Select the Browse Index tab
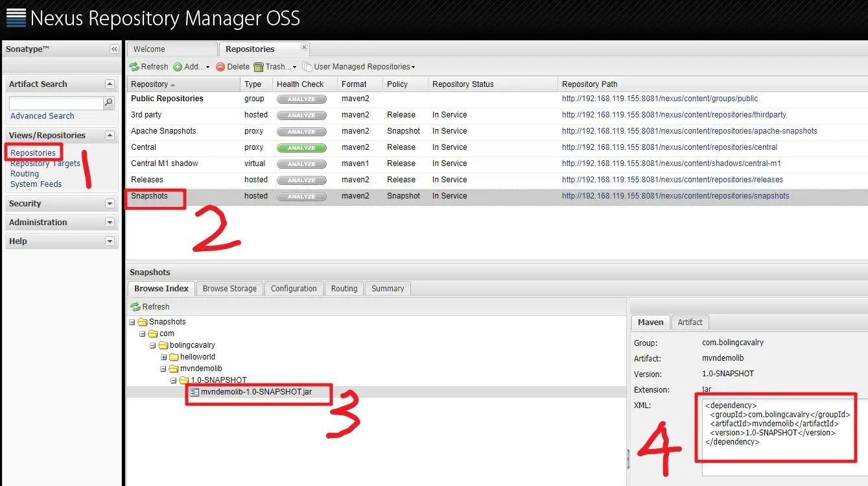 click(161, 289)
